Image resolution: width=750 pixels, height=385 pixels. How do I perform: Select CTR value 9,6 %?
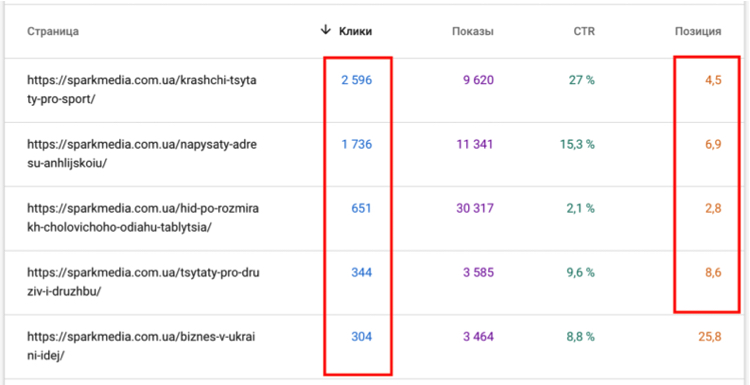tap(580, 273)
